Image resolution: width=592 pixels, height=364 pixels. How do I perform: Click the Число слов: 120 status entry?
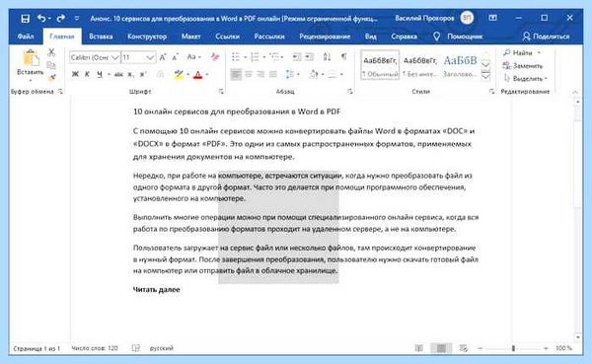point(95,348)
